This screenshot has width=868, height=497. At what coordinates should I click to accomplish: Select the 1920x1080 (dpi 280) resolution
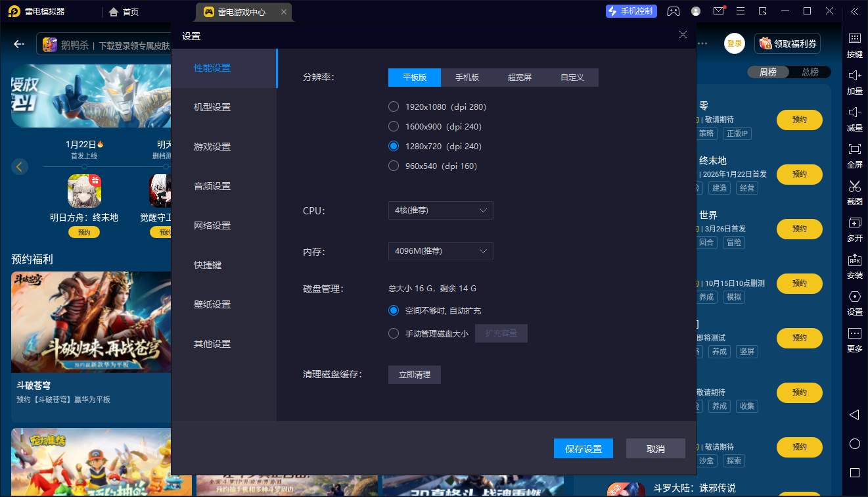coord(394,106)
